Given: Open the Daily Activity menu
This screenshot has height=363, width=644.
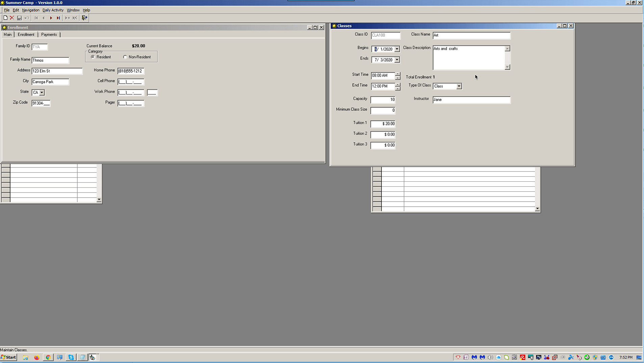Looking at the screenshot, I should coord(53,10).
